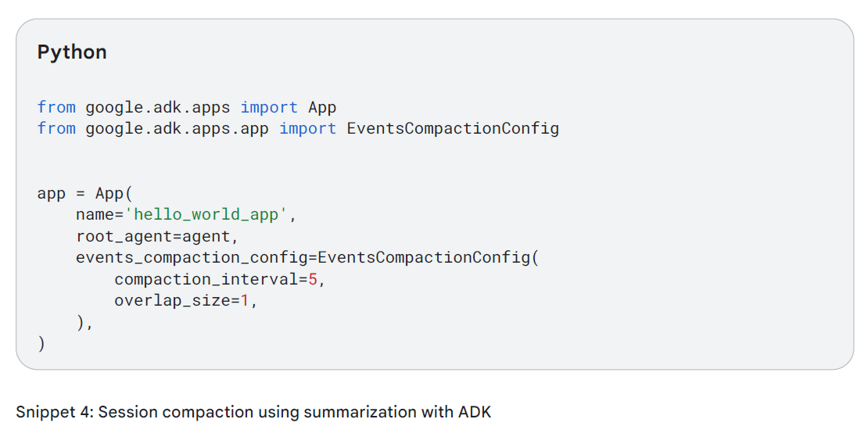Click the green 'hello_world_app' string

[211, 215]
